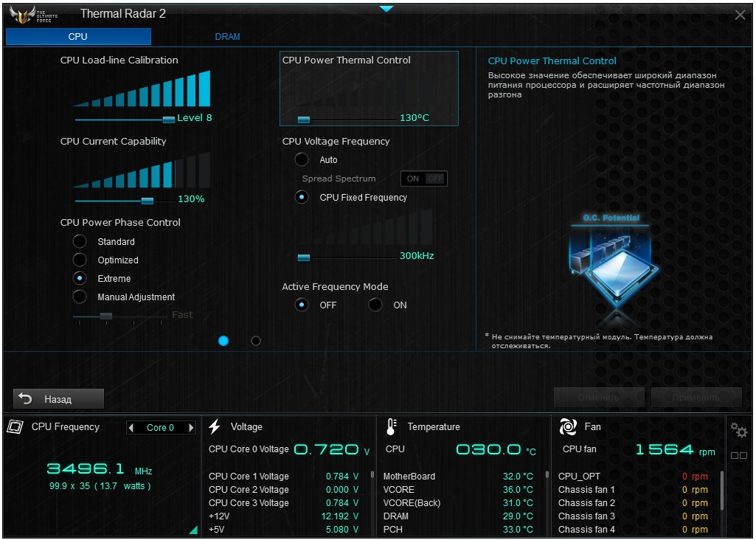756x540 pixels.
Task: Click the +5V voltage row
Action: (x=284, y=530)
